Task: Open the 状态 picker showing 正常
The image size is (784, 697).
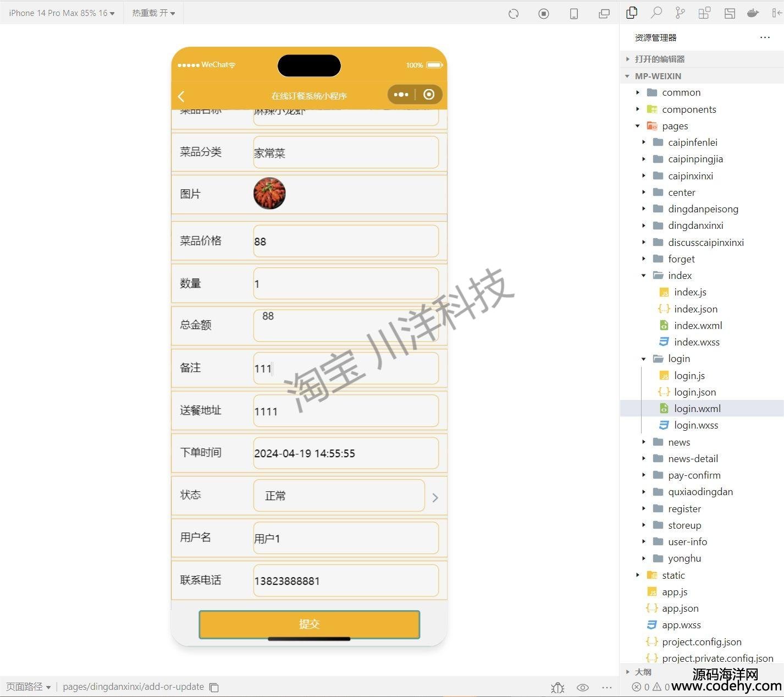Action: (x=339, y=496)
